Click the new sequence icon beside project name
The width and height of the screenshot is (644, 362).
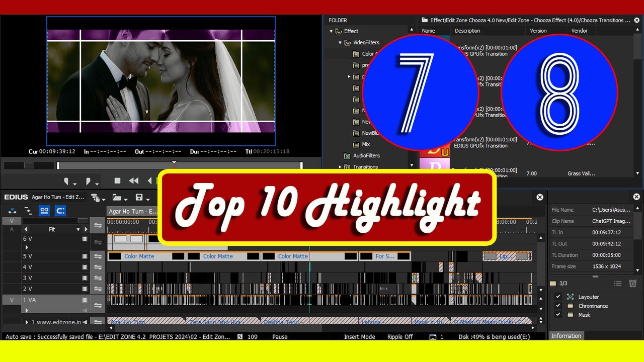click(95, 198)
